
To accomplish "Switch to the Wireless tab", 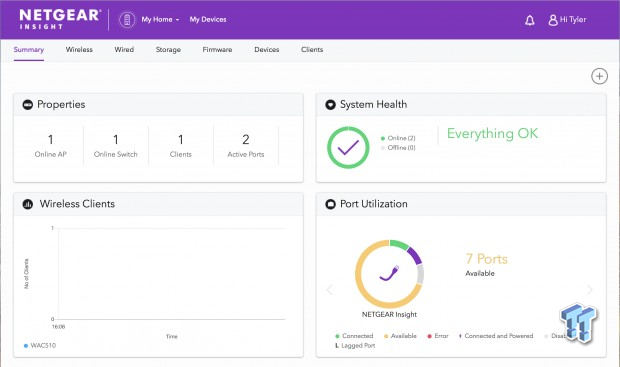I will click(x=79, y=49).
